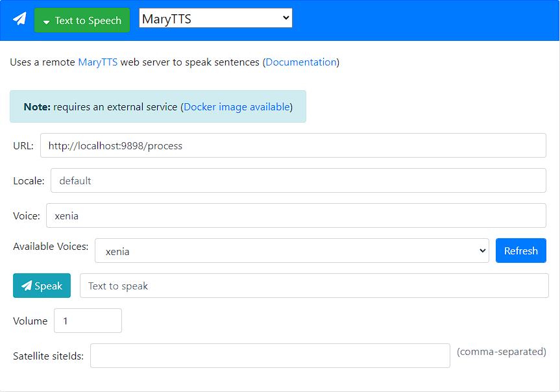Viewport: 560px width, 392px height.
Task: Select the Volume number field
Action: (88, 321)
